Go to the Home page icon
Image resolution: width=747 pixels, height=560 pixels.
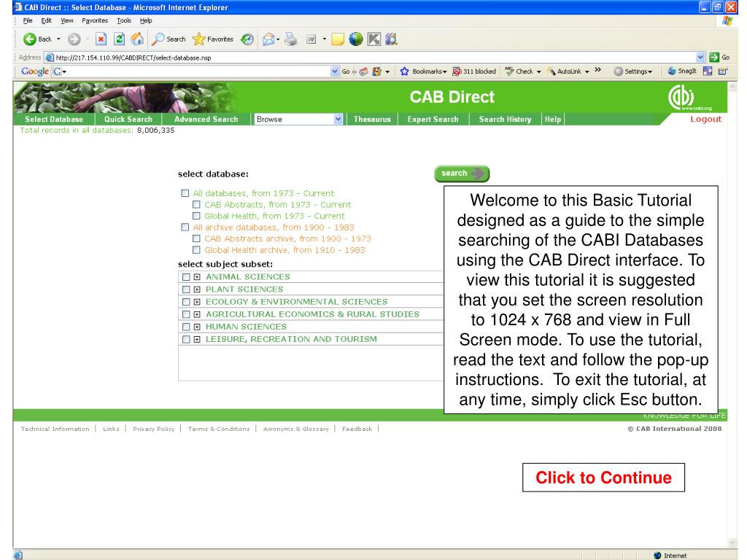pyautogui.click(x=137, y=39)
